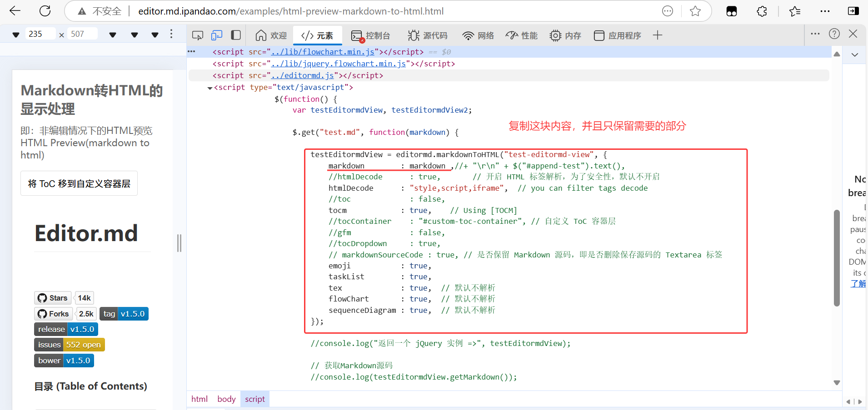The height and width of the screenshot is (410, 868).
Task: Open the leftmost device toolbar dropdown arrow
Action: coord(16,35)
